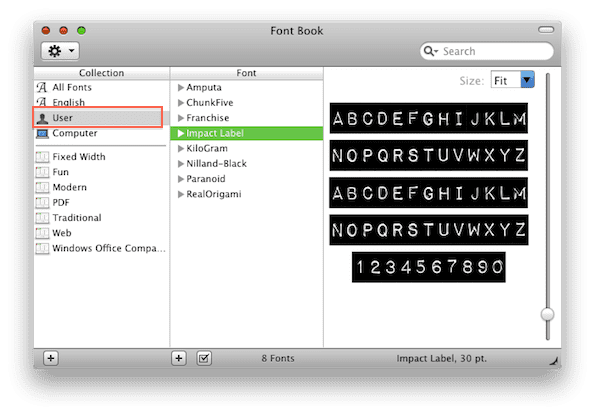Select the All Fonts collection icon
Viewport: 595px width, 415px height.
pos(42,87)
